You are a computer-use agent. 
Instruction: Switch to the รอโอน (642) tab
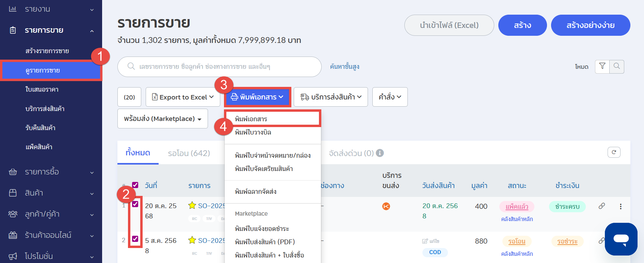(189, 153)
